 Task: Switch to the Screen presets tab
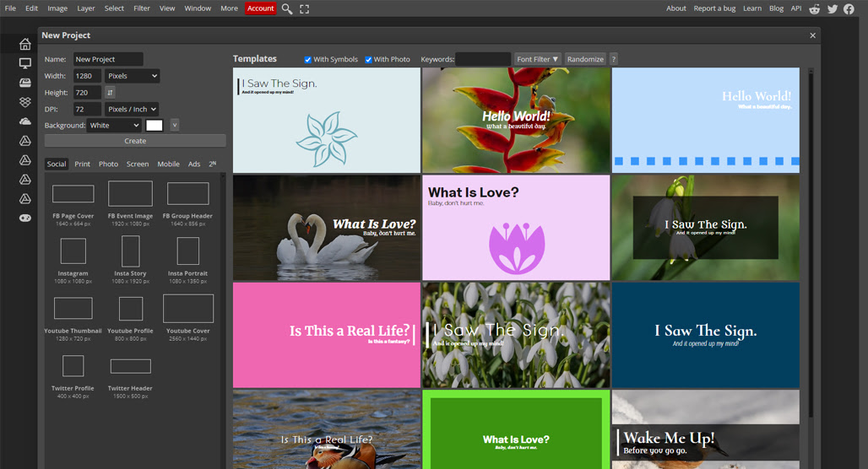point(138,164)
